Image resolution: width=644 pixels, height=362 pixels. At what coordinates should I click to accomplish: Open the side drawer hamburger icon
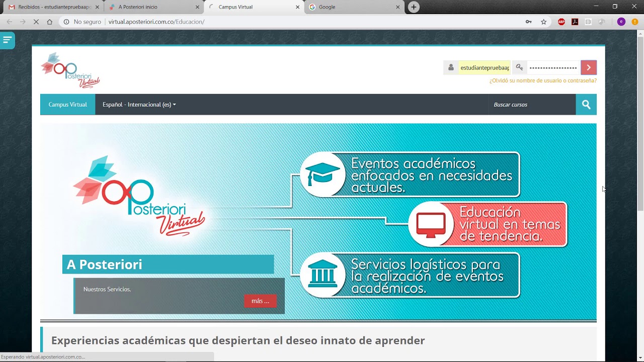pos(7,40)
